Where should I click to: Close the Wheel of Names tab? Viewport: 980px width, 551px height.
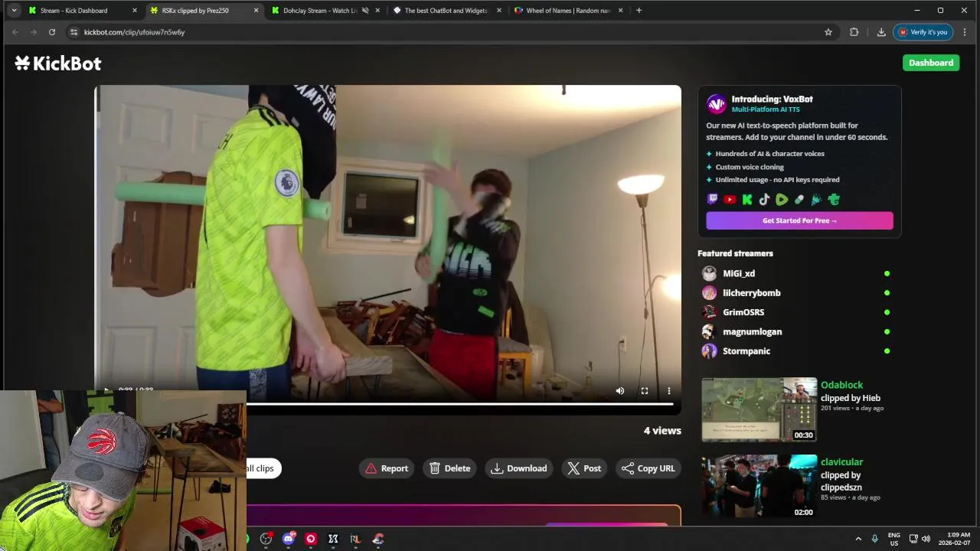click(x=620, y=11)
